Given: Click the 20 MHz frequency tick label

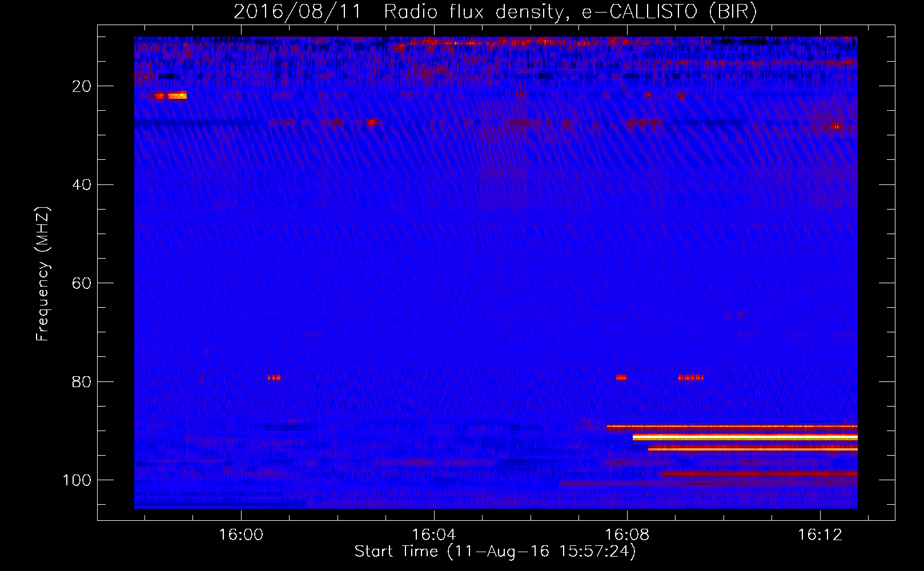Looking at the screenshot, I should (x=82, y=86).
